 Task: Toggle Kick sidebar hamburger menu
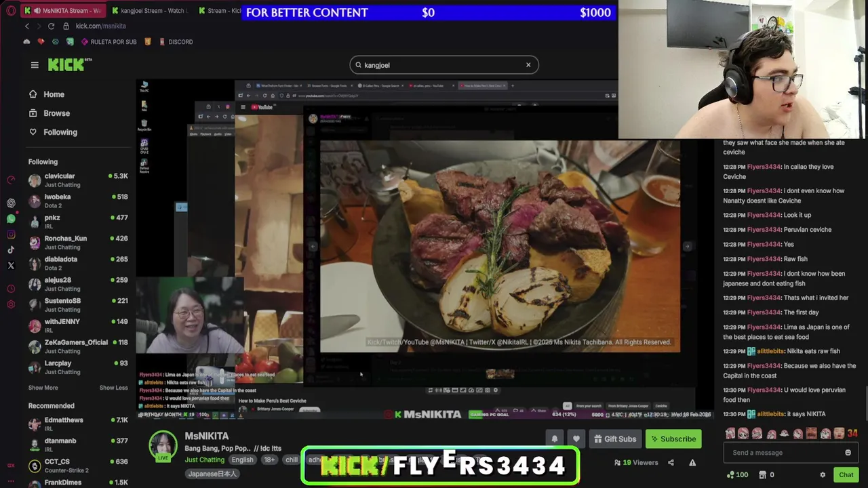pos(35,65)
